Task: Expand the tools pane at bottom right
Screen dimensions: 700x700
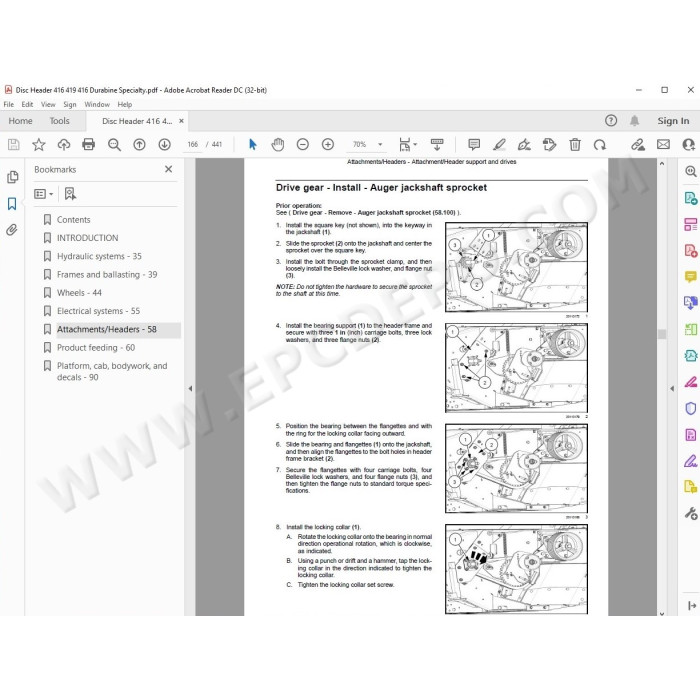Action: pyautogui.click(x=692, y=605)
